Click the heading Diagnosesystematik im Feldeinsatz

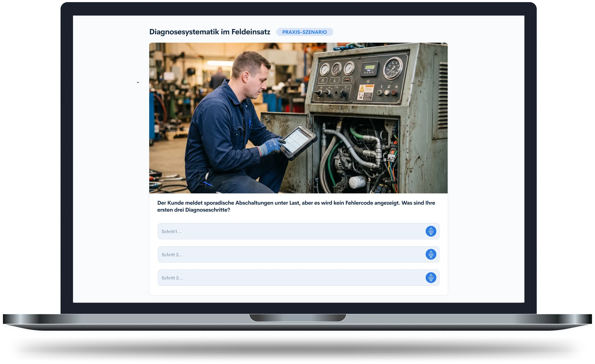pos(210,32)
